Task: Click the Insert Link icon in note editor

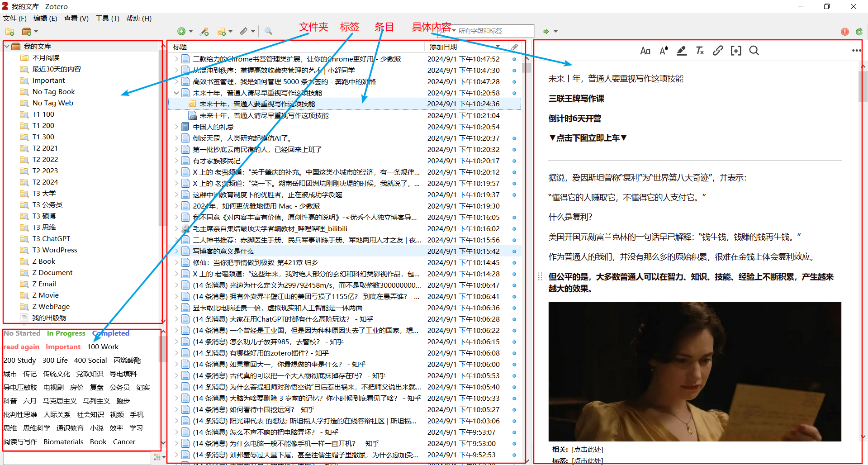Action: [x=718, y=51]
